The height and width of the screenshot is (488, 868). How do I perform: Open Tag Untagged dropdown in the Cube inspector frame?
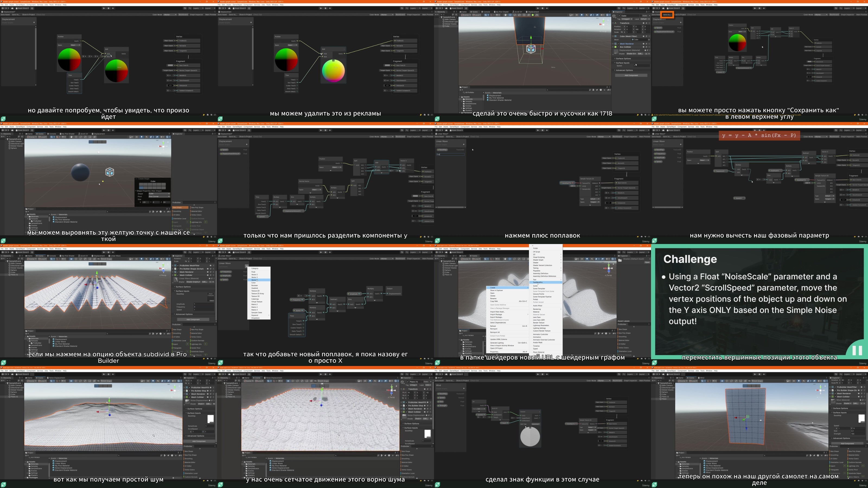coord(627,19)
